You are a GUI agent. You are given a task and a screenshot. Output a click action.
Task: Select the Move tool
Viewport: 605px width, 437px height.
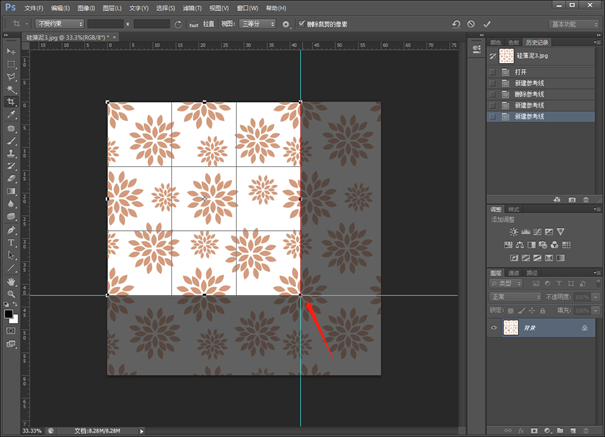(x=11, y=50)
